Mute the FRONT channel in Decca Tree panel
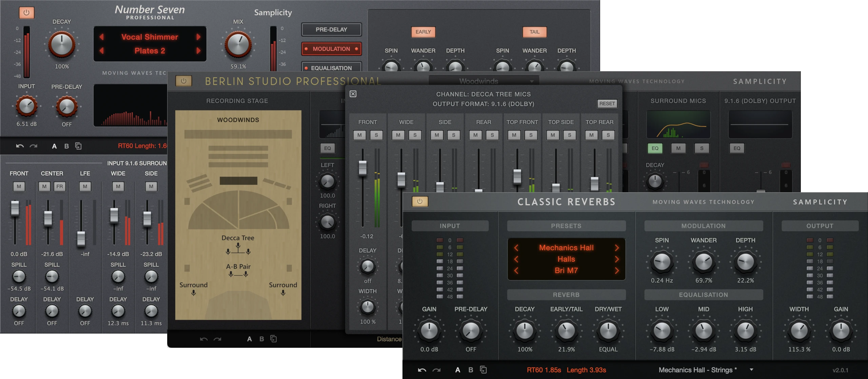The height and width of the screenshot is (379, 868). [x=359, y=135]
